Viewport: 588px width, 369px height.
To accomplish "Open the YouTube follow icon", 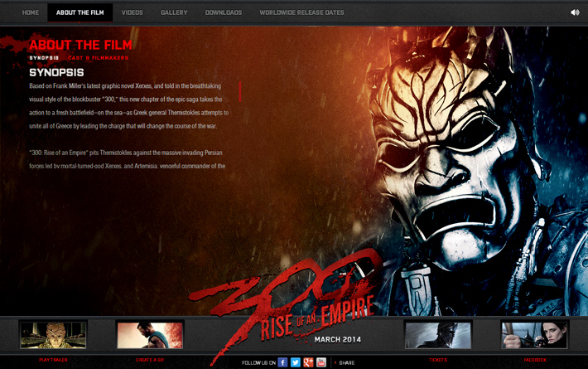I will (x=321, y=362).
